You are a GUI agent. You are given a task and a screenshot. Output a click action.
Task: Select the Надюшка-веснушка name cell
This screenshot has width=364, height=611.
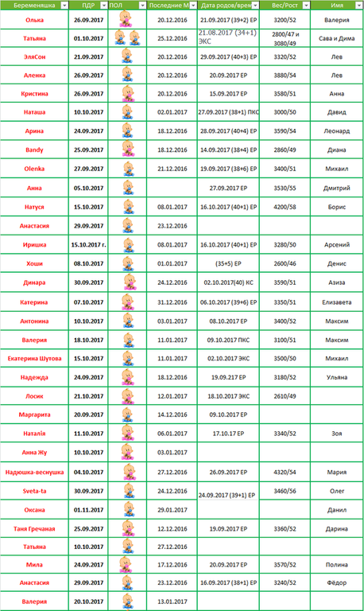[x=34, y=472]
